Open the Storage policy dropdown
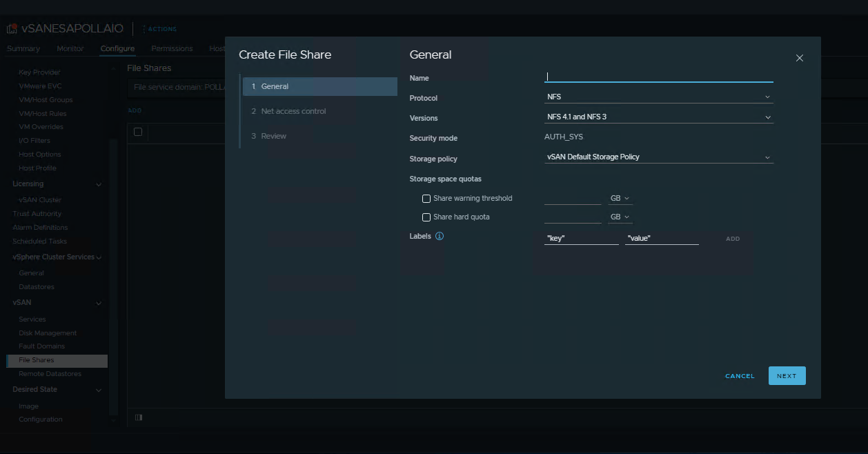Screen dimensions: 868x454 659,157
